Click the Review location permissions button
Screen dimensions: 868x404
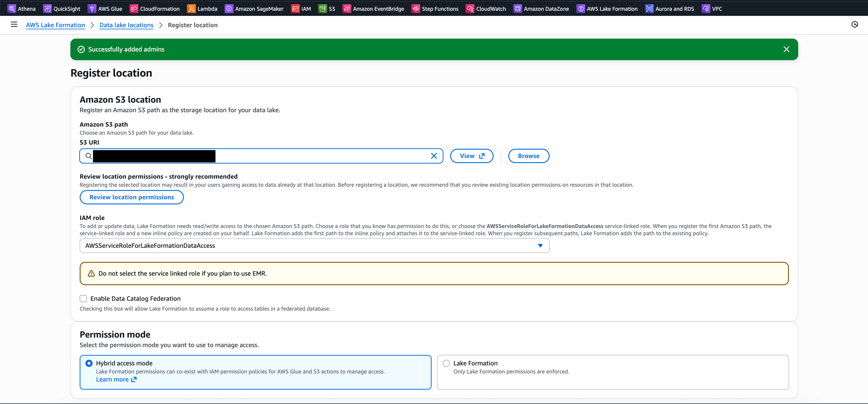point(132,197)
